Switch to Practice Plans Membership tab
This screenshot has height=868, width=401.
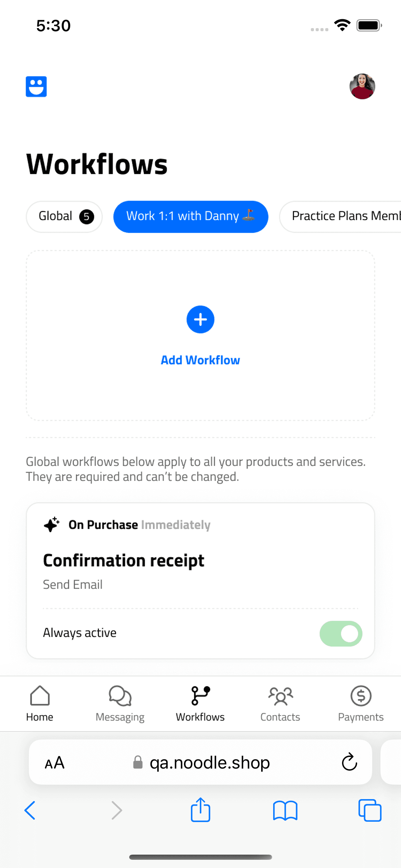click(340, 217)
